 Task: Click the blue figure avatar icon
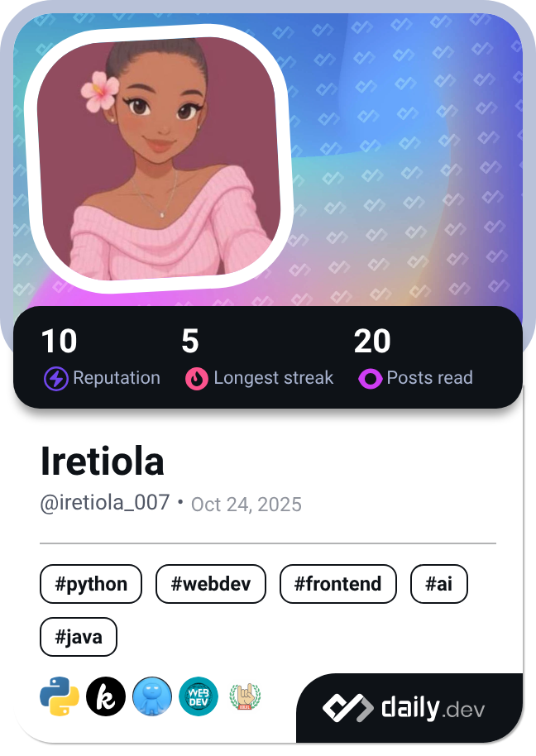click(x=152, y=696)
